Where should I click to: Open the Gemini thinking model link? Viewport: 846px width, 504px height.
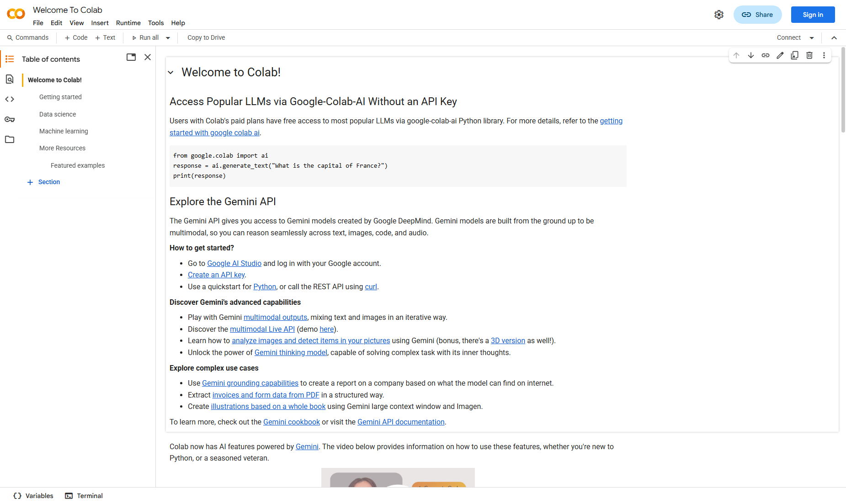[x=291, y=352]
